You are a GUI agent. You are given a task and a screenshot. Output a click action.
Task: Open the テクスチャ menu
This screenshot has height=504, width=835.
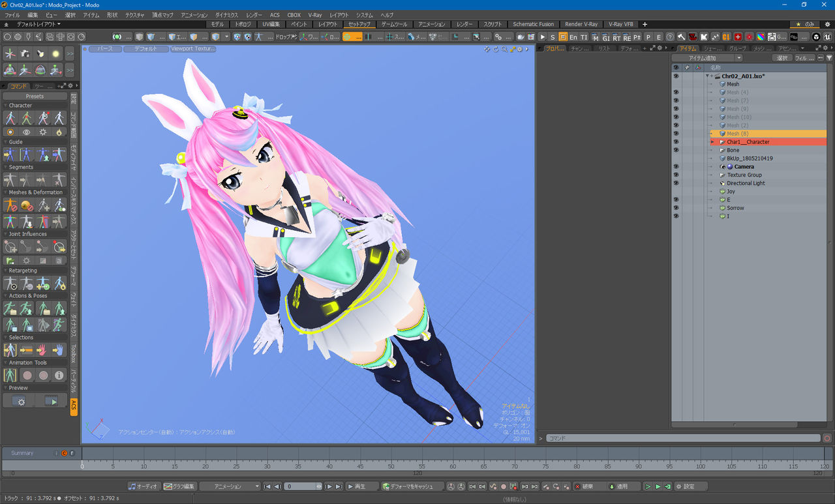(135, 14)
